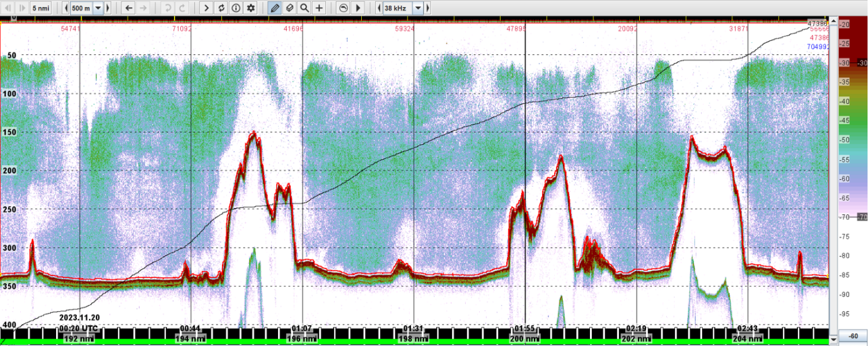Go back with the left arrow button
The height and width of the screenshot is (346, 868).
pos(129,8)
